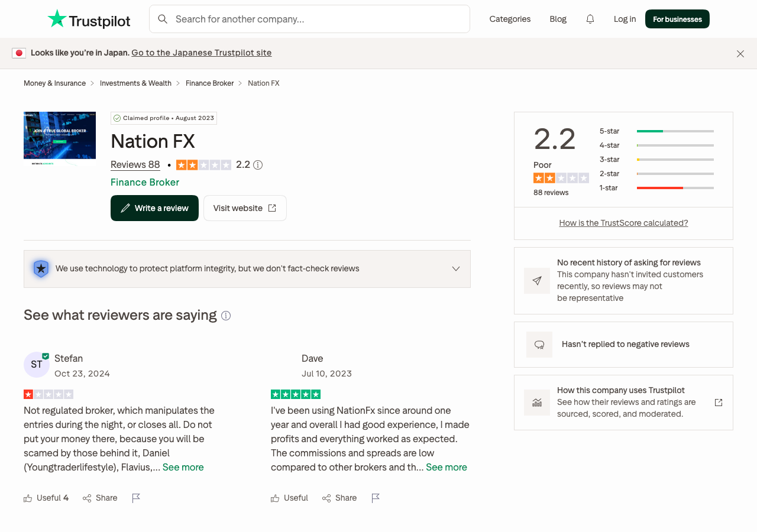Click Visit website button

[x=245, y=208]
